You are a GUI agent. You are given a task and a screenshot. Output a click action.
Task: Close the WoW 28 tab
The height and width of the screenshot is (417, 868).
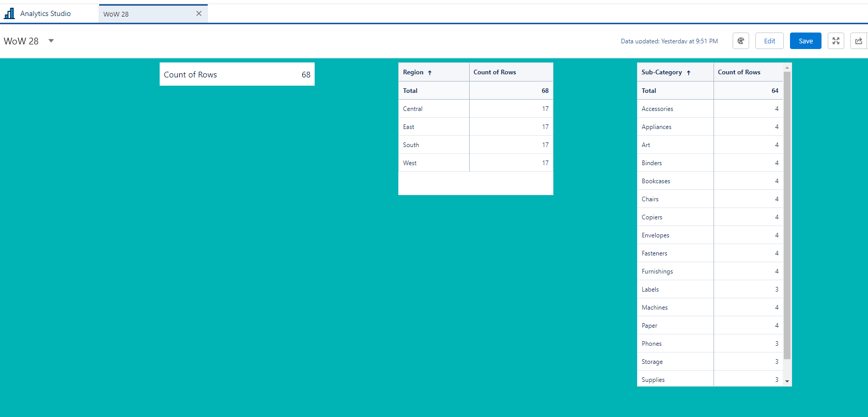pyautogui.click(x=199, y=13)
